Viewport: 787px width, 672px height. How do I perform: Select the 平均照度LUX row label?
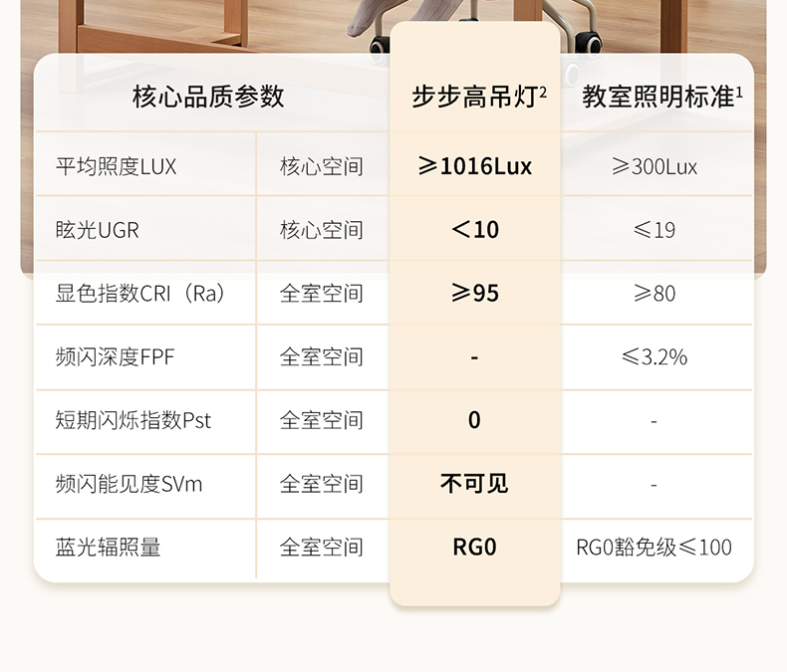coord(117,166)
